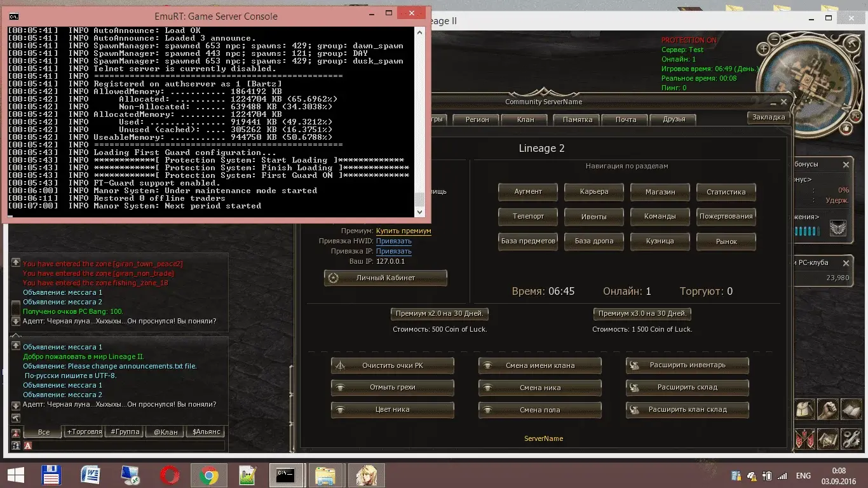868x488 pixels.
Task: Open File Explorer from the taskbar
Action: click(325, 475)
